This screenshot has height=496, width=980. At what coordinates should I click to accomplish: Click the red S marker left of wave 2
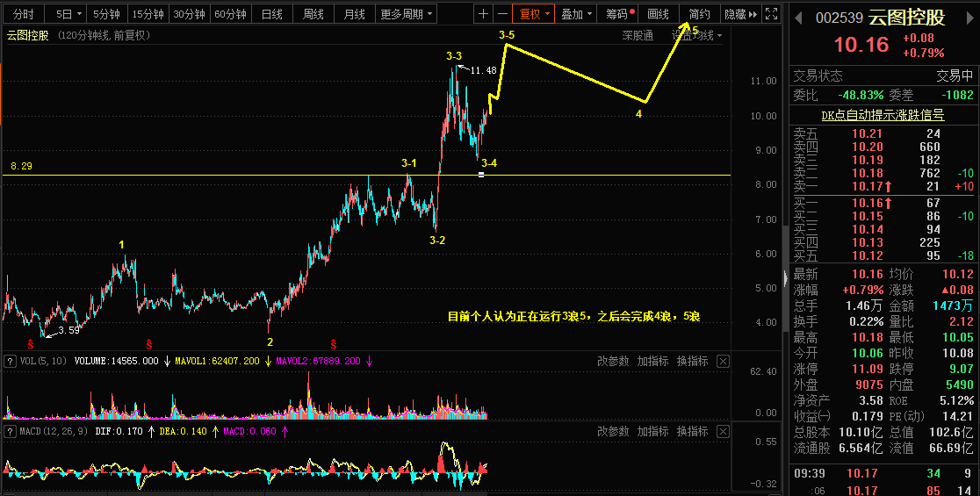[149, 343]
